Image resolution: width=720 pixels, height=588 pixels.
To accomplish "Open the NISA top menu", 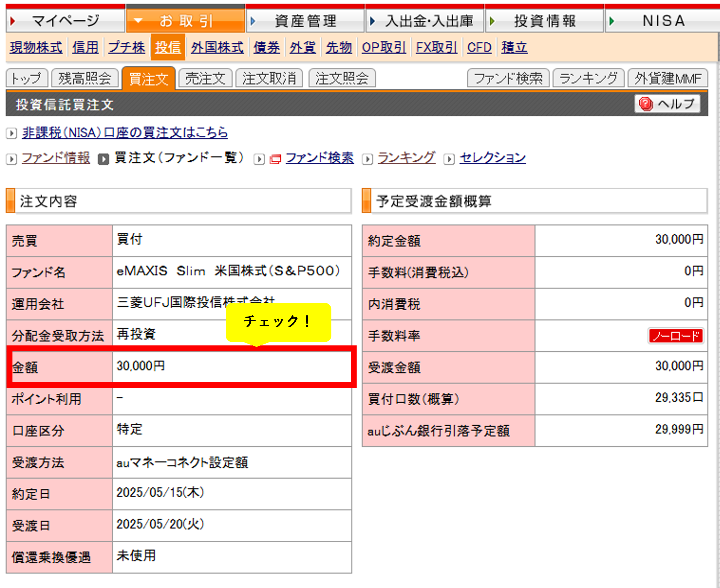I will [x=662, y=21].
